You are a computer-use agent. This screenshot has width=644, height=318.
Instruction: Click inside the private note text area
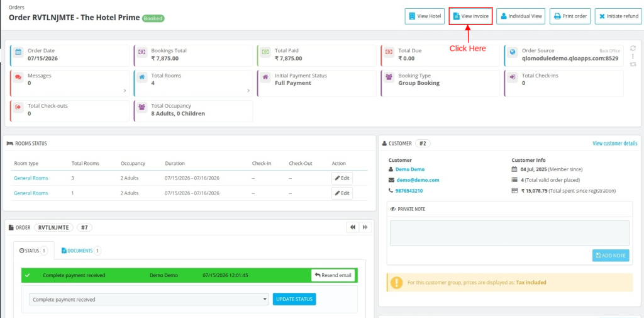[509, 233]
